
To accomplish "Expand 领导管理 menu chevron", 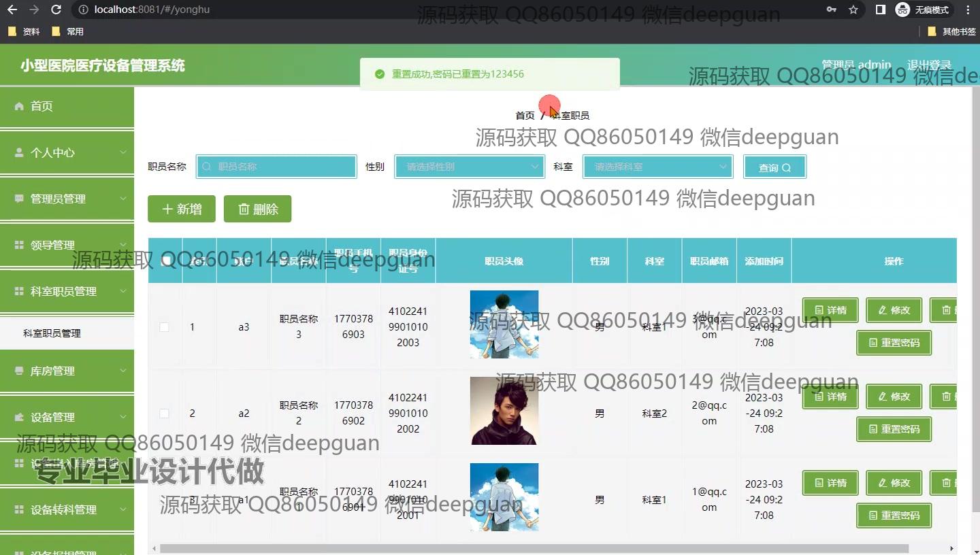I will coord(123,245).
